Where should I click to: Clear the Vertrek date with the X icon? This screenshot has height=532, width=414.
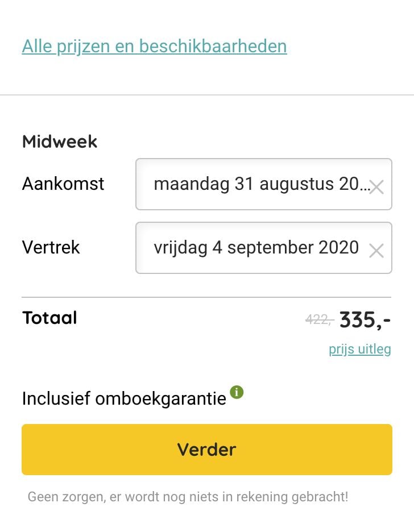pos(376,251)
